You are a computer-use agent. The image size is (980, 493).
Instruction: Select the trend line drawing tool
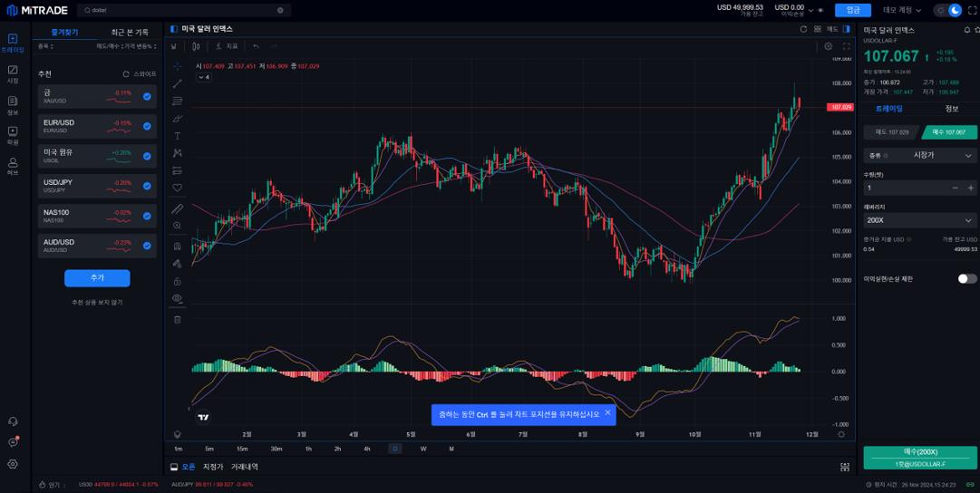(178, 83)
